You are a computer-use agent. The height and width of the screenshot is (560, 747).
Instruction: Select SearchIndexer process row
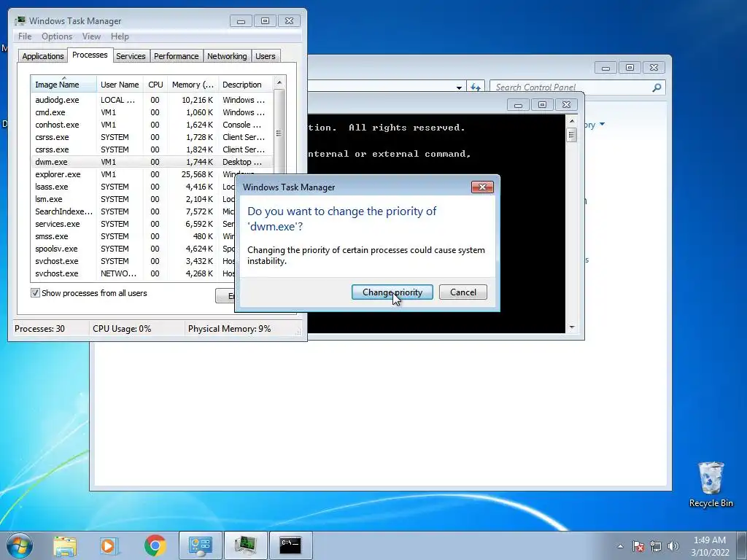click(133, 211)
